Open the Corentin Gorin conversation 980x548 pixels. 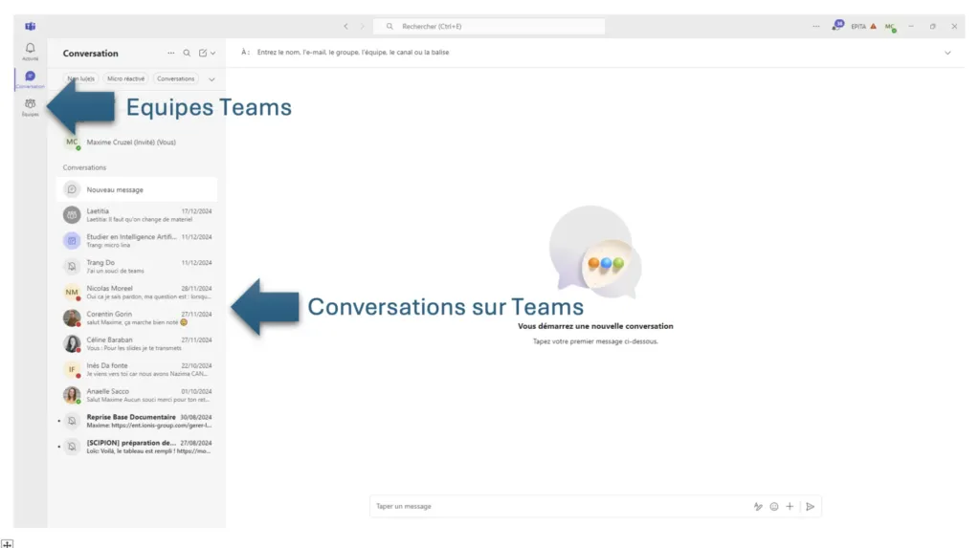click(x=137, y=318)
